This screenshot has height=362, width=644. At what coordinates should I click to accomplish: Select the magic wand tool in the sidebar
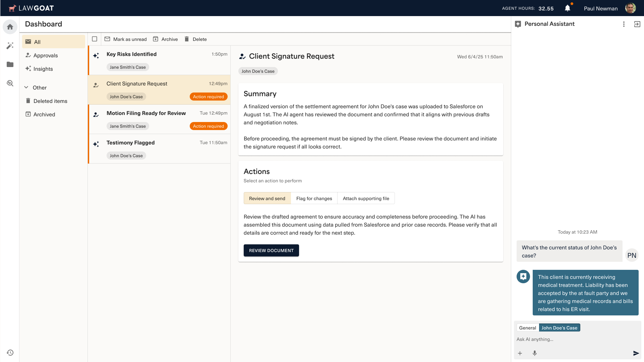coord(10,46)
